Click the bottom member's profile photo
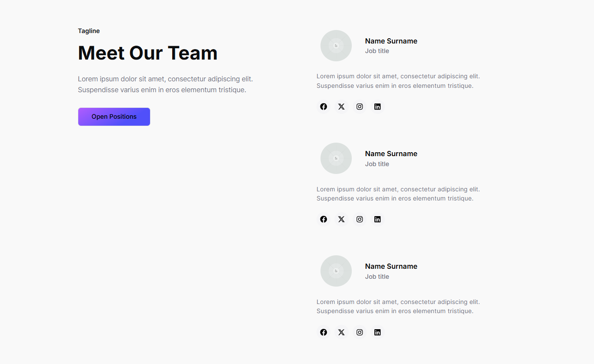Screen dimensions: 594x364 pos(336,270)
